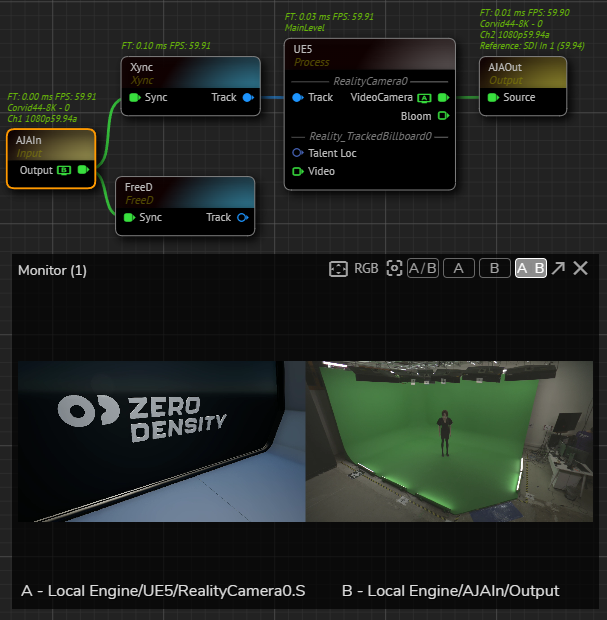This screenshot has height=620, width=607.
Task: Toggle the A/B split comparison mode
Action: 423,269
